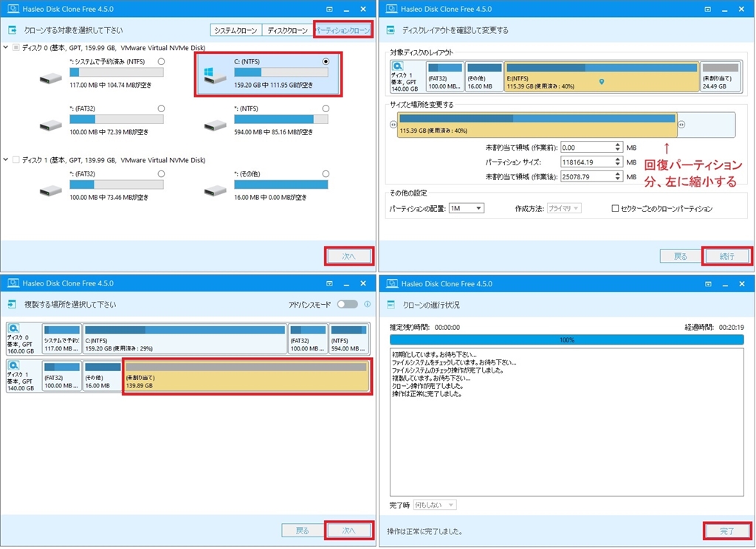
Task: Open the 作成方法 プライマリ dropdown
Action: click(563, 208)
